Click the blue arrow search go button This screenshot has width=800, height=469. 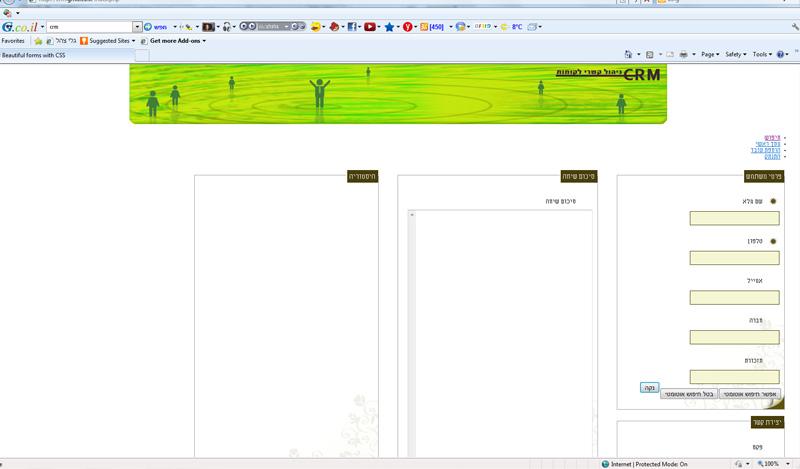click(148, 27)
